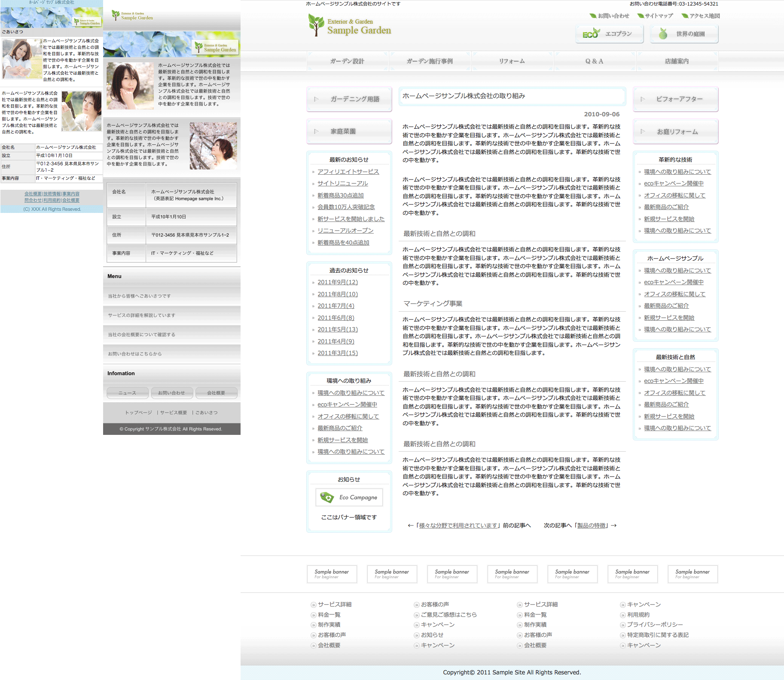Click the leaf icon beside サイトマップ
The height and width of the screenshot is (680, 784).
tap(640, 16)
